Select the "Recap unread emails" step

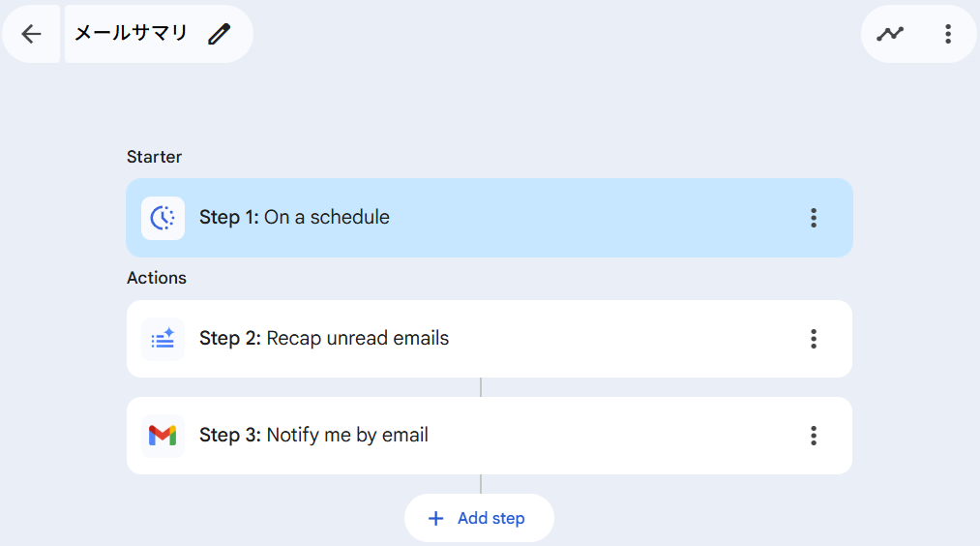coord(357,339)
